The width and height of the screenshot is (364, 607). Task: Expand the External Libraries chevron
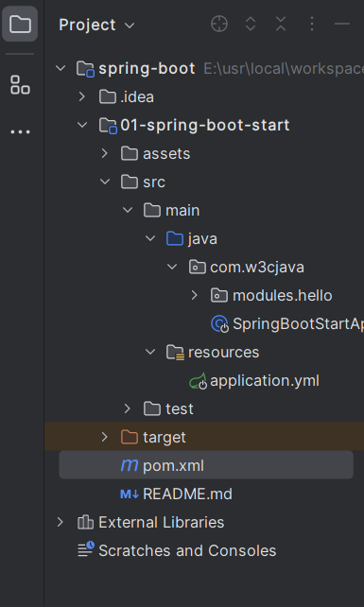point(60,522)
